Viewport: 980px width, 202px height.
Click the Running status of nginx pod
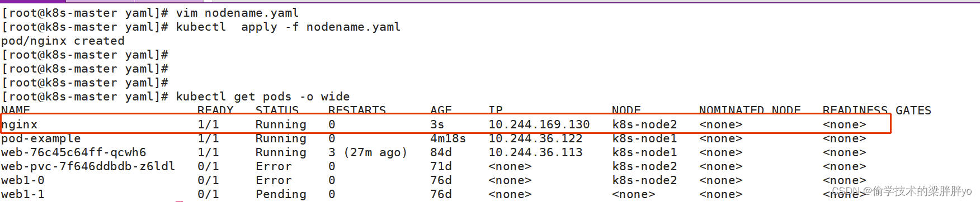coord(281,124)
